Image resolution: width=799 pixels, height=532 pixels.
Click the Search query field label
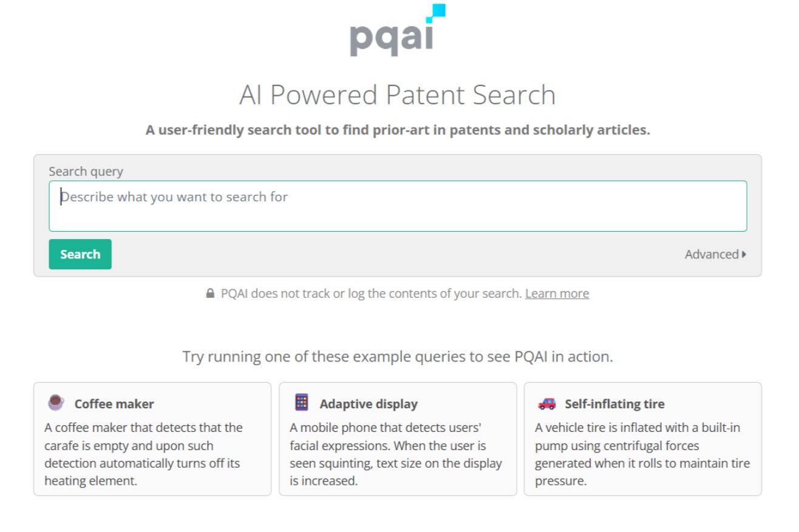[x=86, y=172]
